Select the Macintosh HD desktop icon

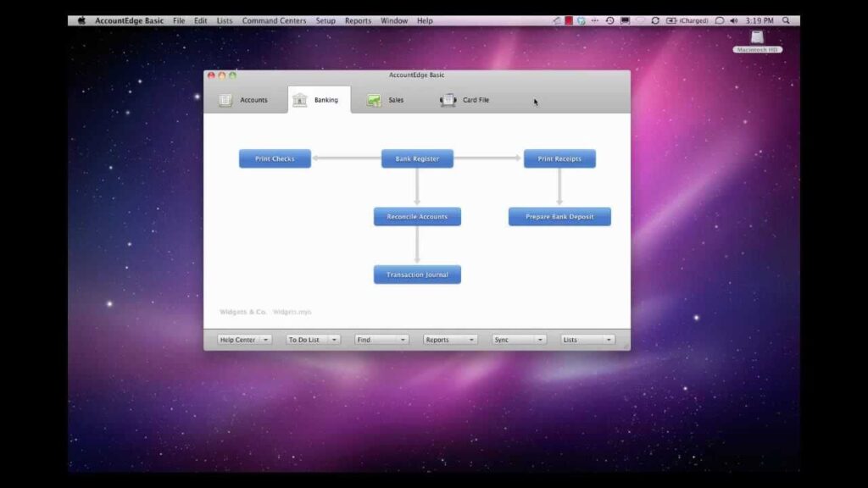point(757,42)
